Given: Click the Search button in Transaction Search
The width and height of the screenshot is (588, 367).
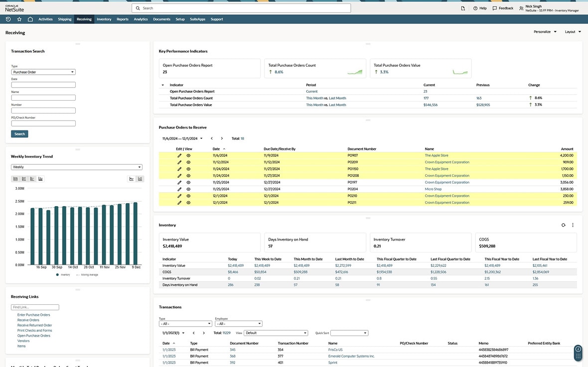Looking at the screenshot, I should [x=19, y=134].
